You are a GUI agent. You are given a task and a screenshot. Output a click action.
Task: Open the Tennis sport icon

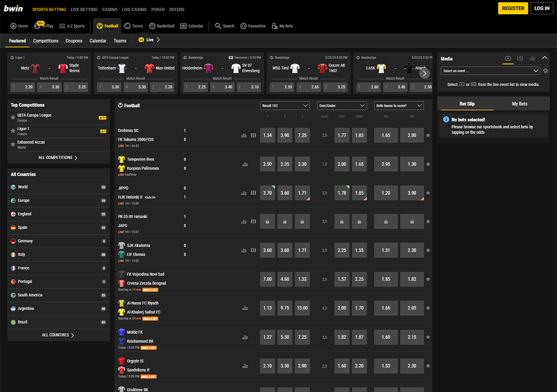128,26
